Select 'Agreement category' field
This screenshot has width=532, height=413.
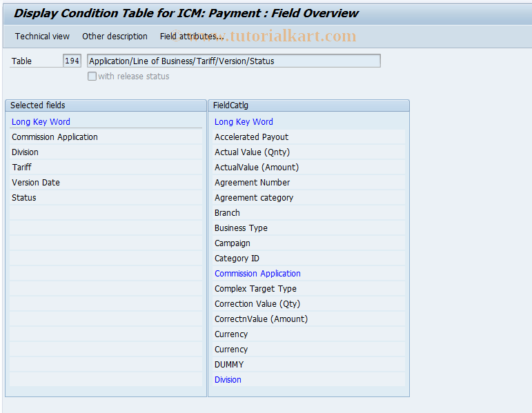pos(309,198)
